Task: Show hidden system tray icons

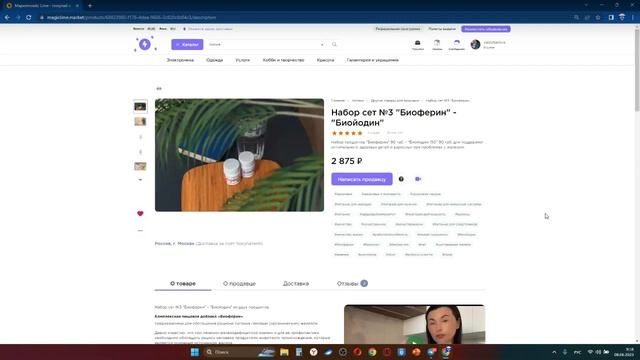Action: click(554, 352)
